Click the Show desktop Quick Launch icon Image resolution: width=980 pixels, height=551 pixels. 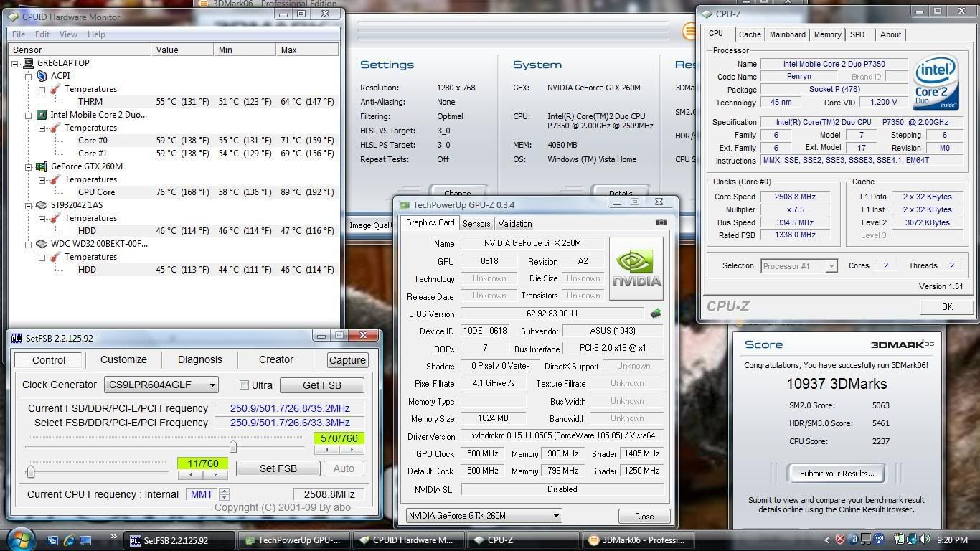click(85, 540)
